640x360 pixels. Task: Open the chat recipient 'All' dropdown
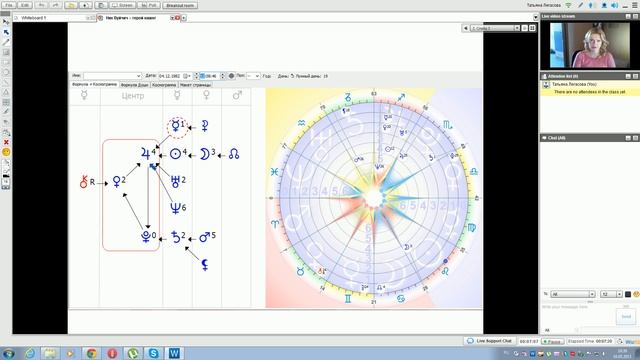tap(573, 294)
